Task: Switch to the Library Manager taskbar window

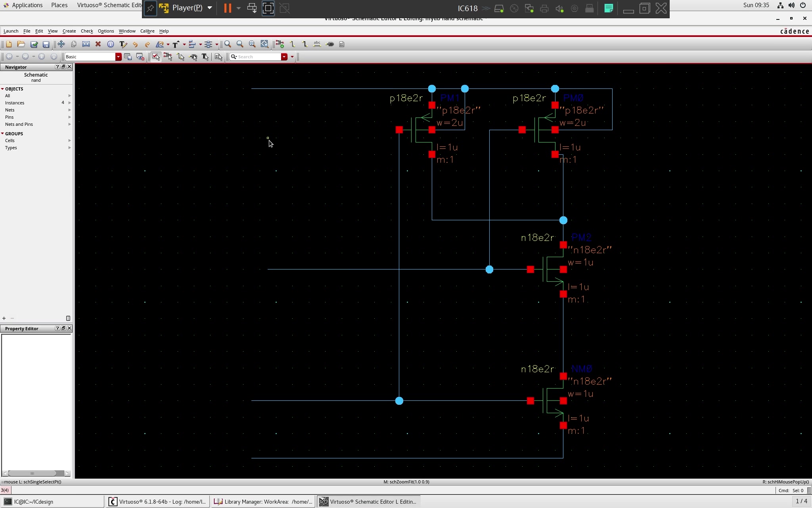Action: pos(263,502)
